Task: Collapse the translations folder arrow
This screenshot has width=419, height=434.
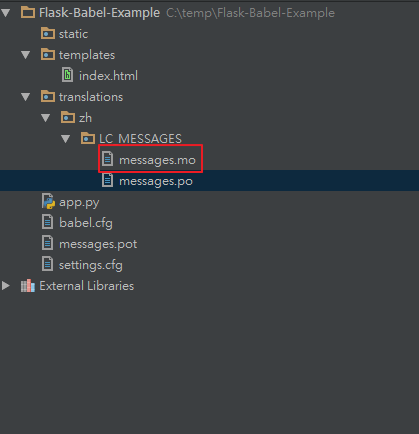Action: click(26, 97)
